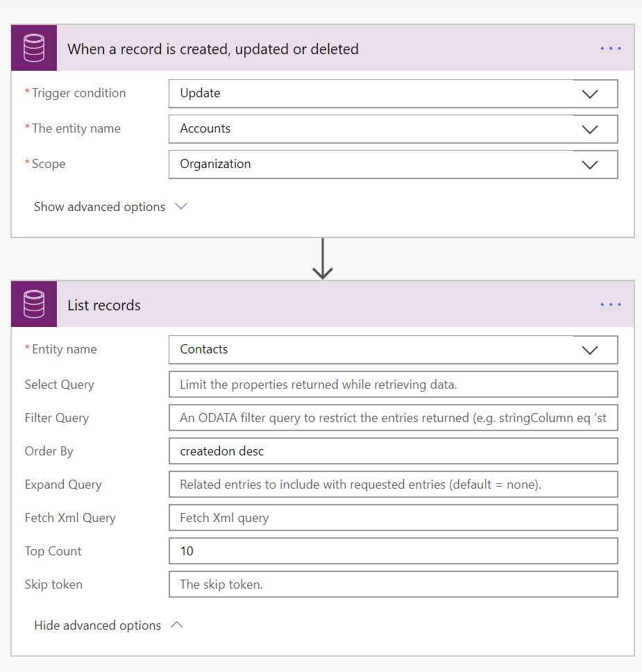The image size is (642, 672).
Task: Click into the Skip token field
Action: [x=393, y=584]
